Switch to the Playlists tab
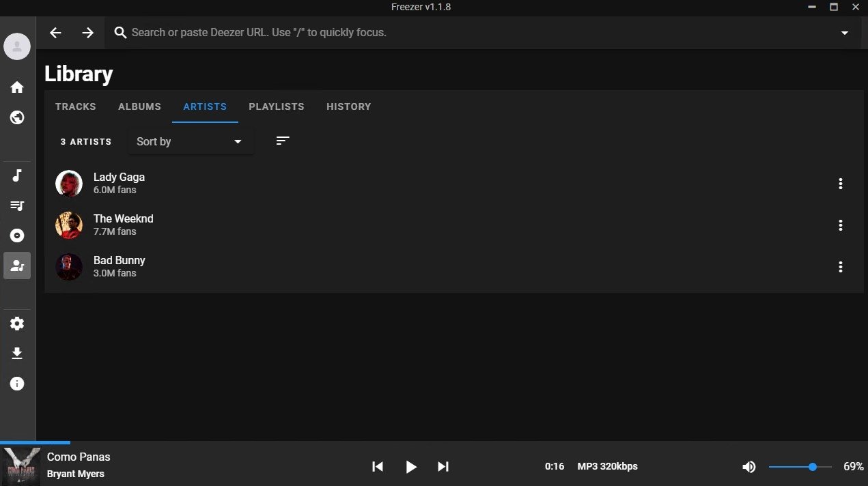Viewport: 868px width, 486px height. [x=277, y=106]
